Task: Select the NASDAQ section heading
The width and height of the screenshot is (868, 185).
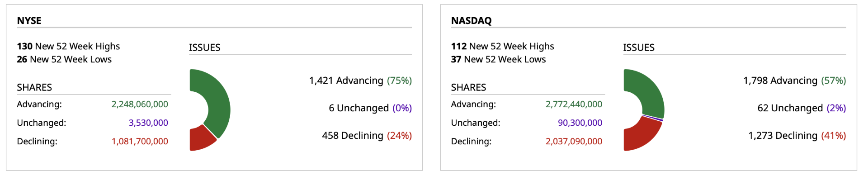Action: [471, 20]
